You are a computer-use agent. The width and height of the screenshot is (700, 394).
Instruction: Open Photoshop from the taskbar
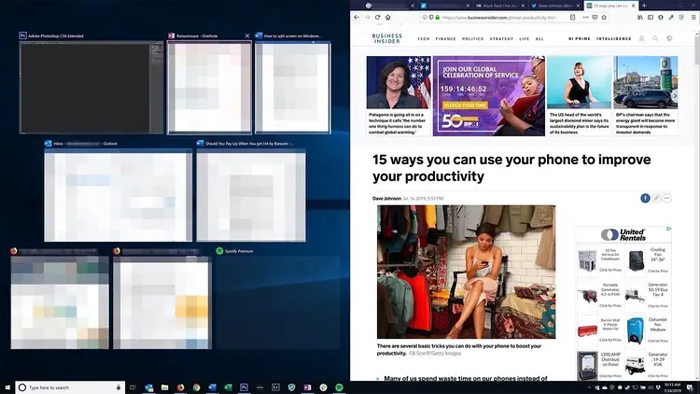click(244, 387)
